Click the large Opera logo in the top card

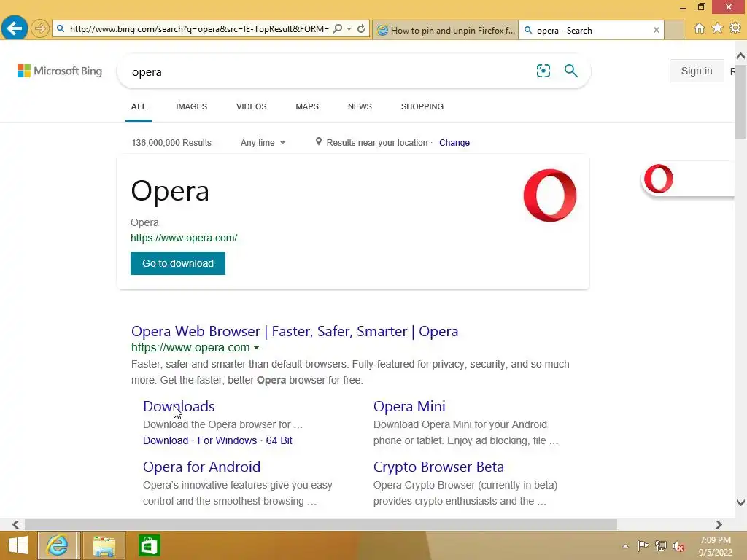[550, 195]
